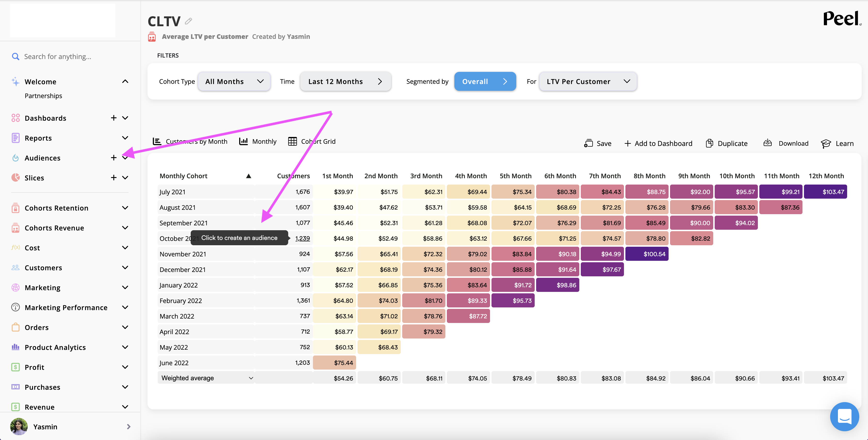Click the Download icon
The width and height of the screenshot is (868, 440).
pyautogui.click(x=768, y=143)
